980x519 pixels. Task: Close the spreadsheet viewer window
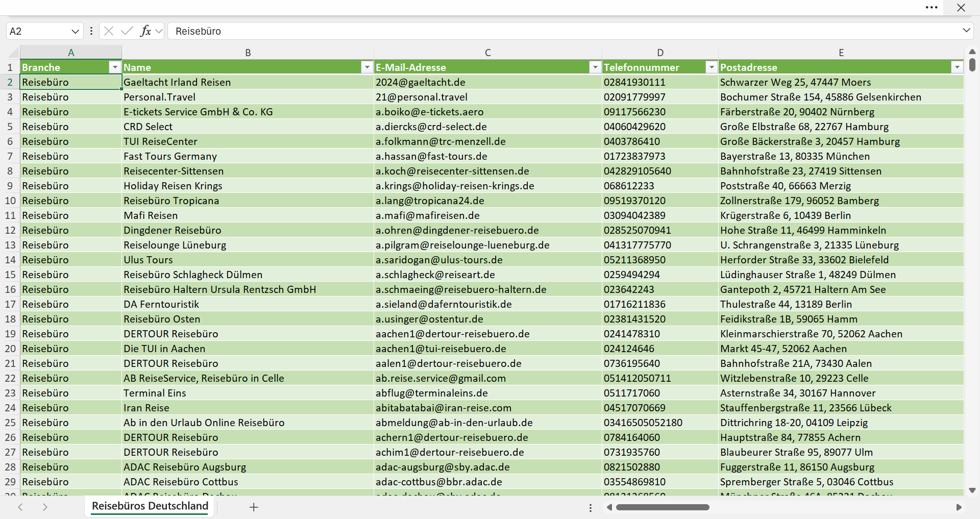coord(961,8)
